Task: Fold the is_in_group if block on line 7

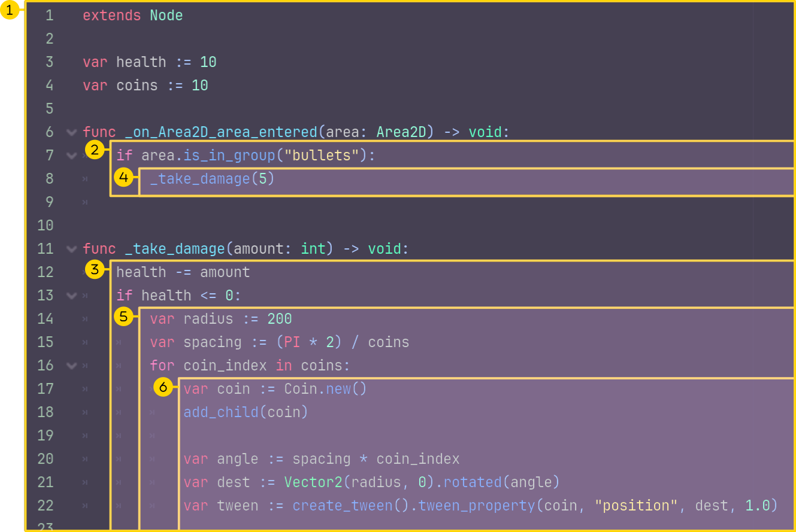Action: [x=72, y=156]
